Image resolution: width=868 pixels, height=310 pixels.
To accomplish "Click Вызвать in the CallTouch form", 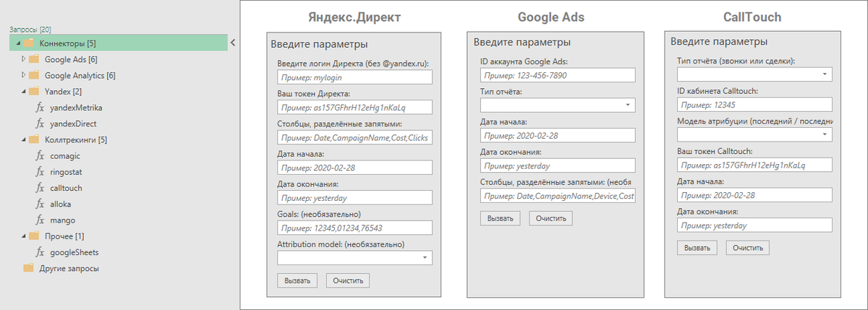I will pos(697,248).
